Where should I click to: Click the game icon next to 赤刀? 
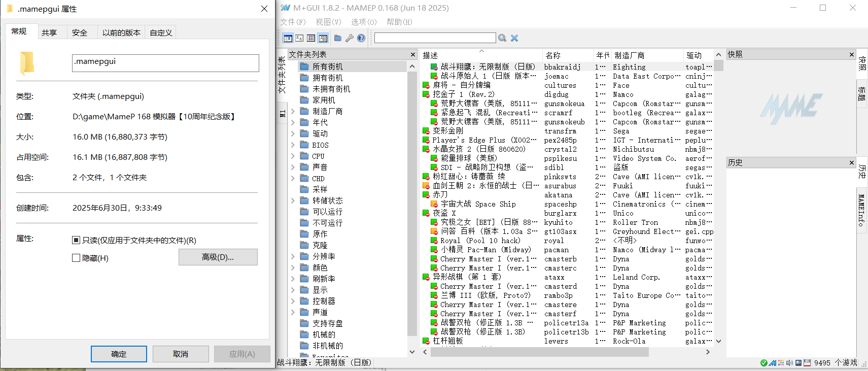(426, 195)
